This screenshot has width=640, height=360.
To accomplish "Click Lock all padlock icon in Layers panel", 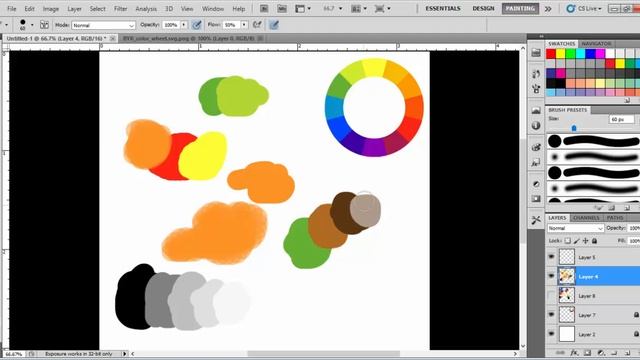I will click(594, 241).
